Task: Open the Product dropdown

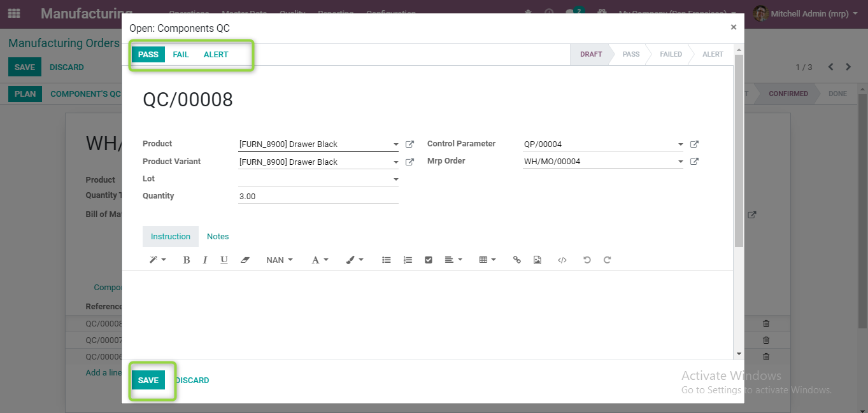Action: point(395,145)
